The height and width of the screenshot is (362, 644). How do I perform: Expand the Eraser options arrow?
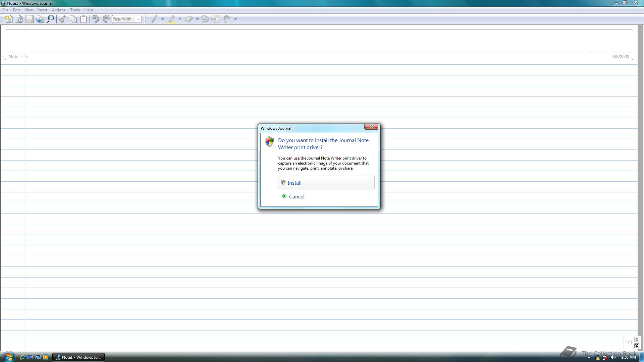pyautogui.click(x=197, y=19)
